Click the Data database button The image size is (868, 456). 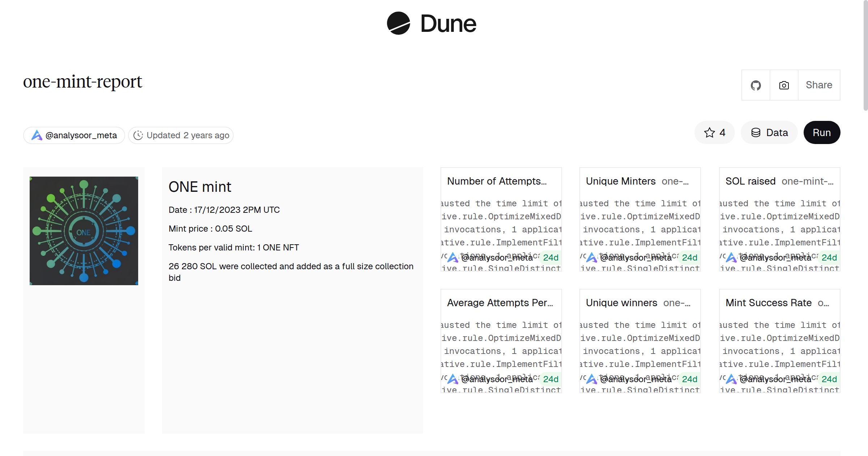coord(769,132)
